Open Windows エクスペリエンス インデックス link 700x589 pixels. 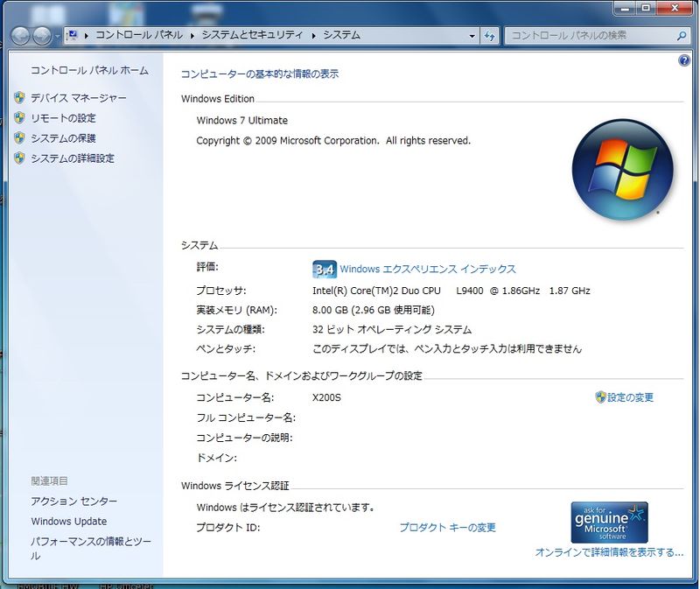[x=428, y=269]
